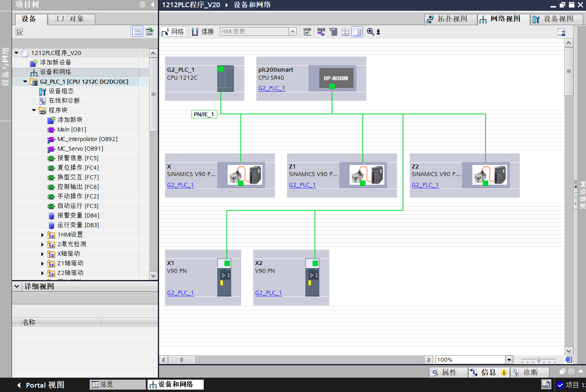This screenshot has width=586, height=392.
Task: Expand the Z1轴驱动 folder
Action: coord(43,263)
